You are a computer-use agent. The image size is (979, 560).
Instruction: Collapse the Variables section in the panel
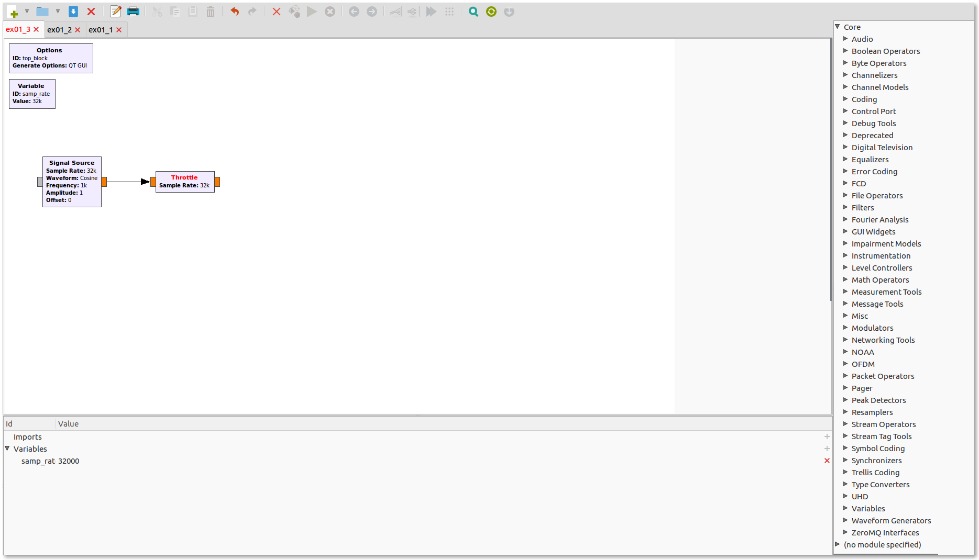[x=7, y=449]
